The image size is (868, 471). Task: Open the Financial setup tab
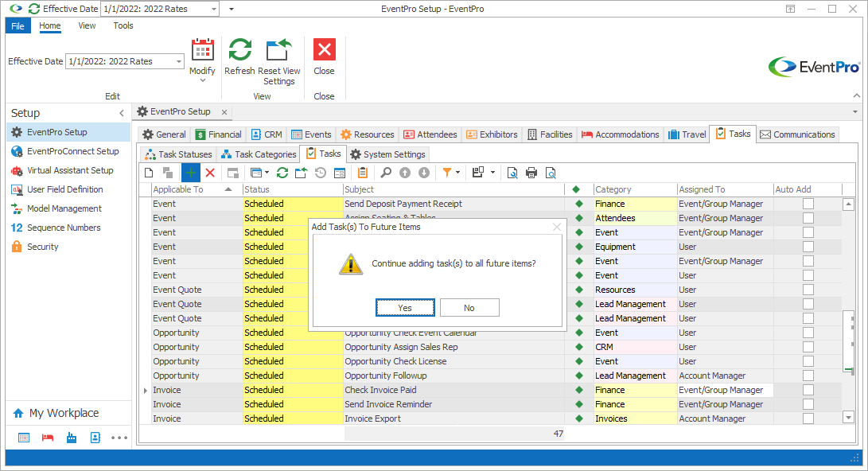pos(219,134)
